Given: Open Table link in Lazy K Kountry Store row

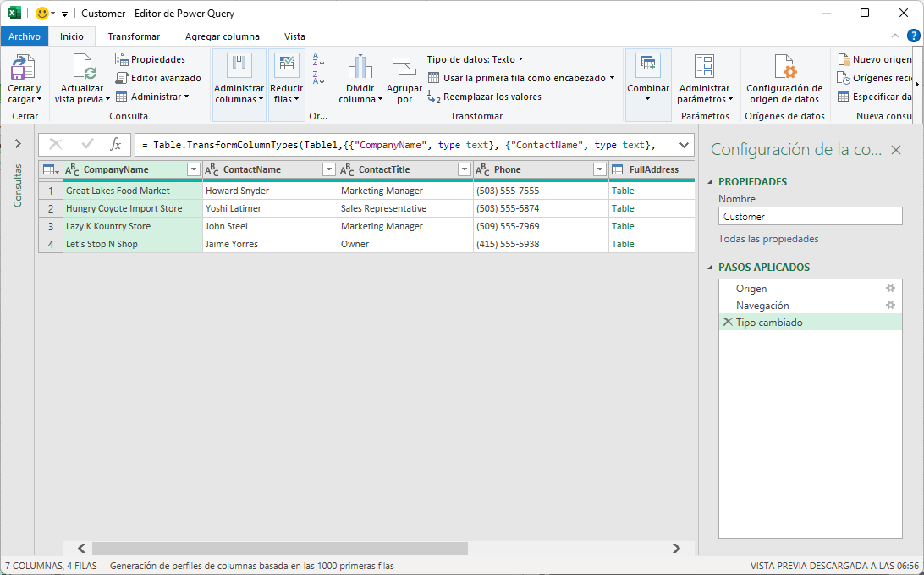Looking at the screenshot, I should coord(623,226).
